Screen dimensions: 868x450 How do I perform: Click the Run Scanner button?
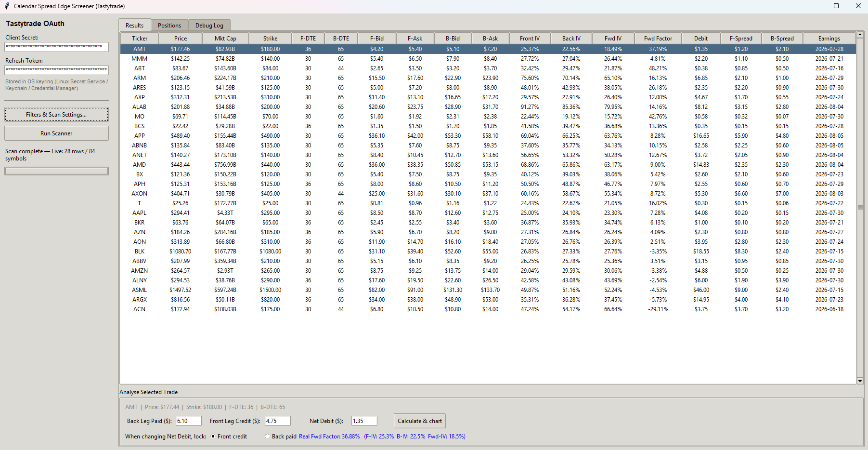[x=56, y=133]
